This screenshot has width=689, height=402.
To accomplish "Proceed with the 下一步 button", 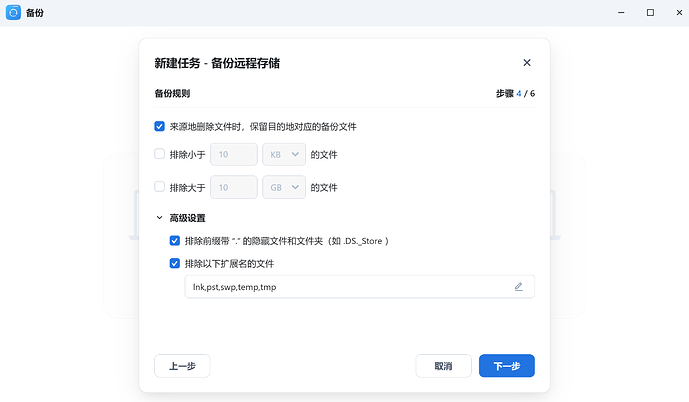I will click(x=507, y=366).
